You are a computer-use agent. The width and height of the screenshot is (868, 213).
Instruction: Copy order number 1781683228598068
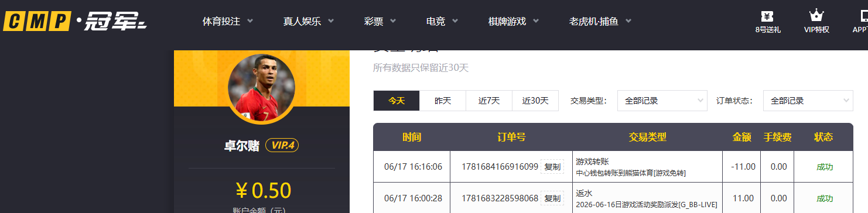click(552, 198)
